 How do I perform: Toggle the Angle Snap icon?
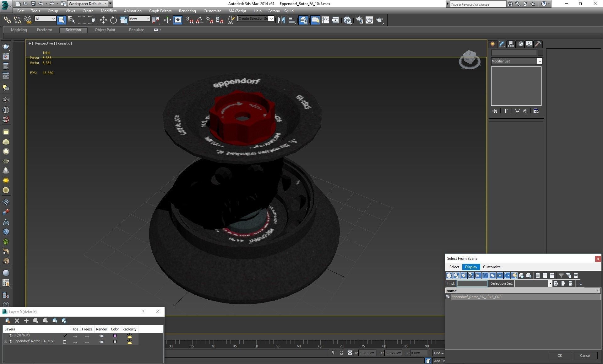click(x=199, y=20)
